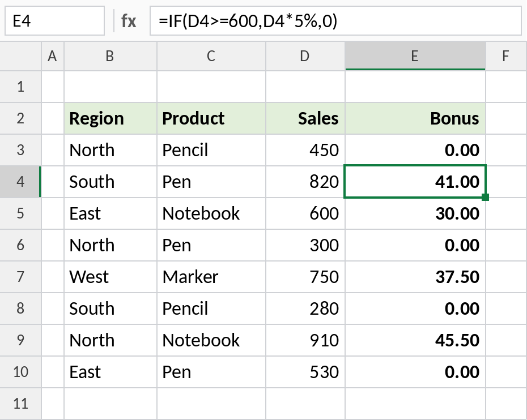This screenshot has height=420, width=527.
Task: Click the Product header cell
Action: tap(211, 118)
